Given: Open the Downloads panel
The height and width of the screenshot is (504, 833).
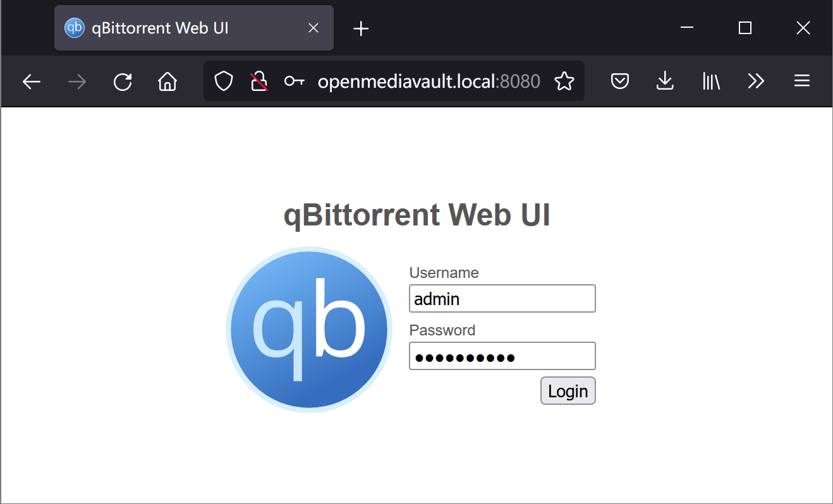Looking at the screenshot, I should (x=665, y=81).
